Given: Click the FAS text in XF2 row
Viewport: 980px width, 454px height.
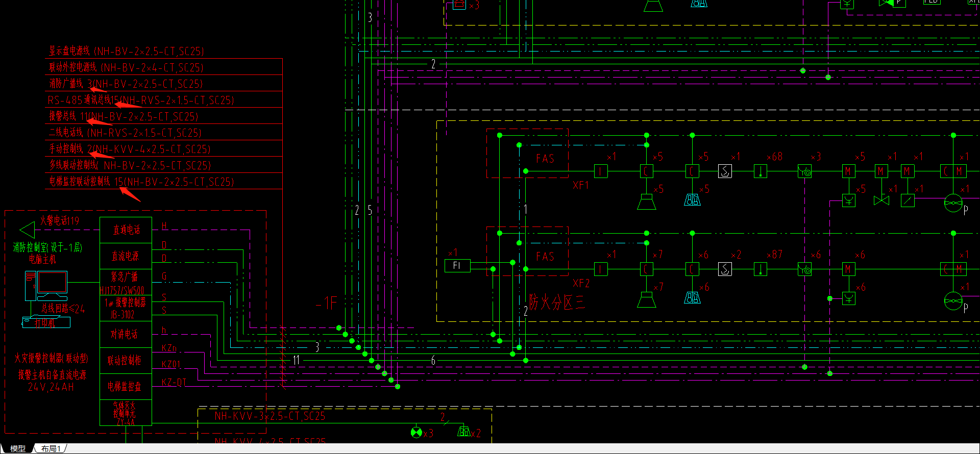Looking at the screenshot, I should [x=545, y=257].
